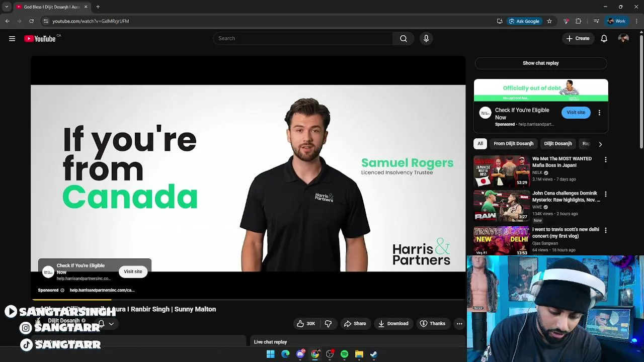Viewport: 644px width, 362px height.
Task: Open options for NELK Mafia Boss video
Action: (605, 159)
